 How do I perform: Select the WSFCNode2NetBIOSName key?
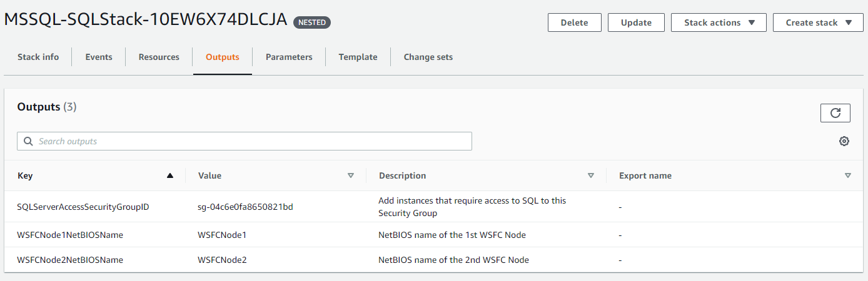[70, 260]
